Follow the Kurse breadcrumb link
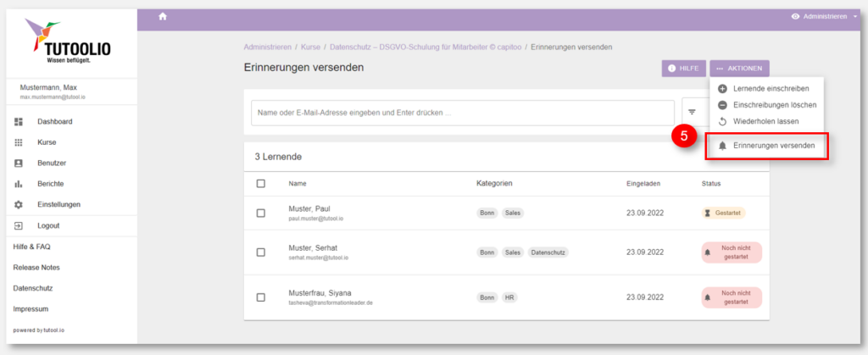Viewport: 868px width, 355px height. pos(310,47)
